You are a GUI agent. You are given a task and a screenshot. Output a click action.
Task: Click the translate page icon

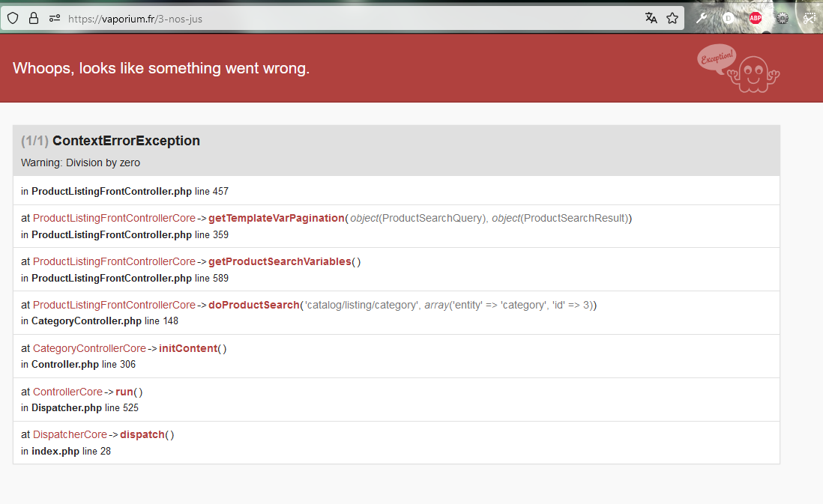[x=651, y=18]
